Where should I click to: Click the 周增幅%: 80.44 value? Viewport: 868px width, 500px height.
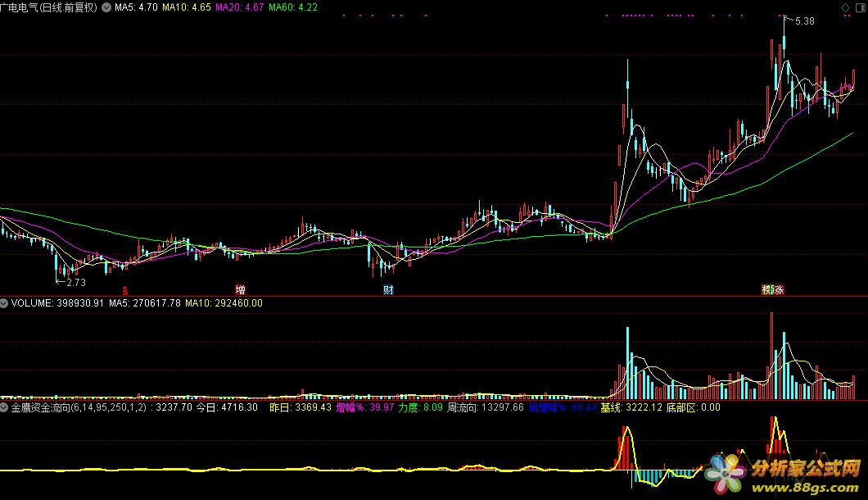[x=563, y=407]
